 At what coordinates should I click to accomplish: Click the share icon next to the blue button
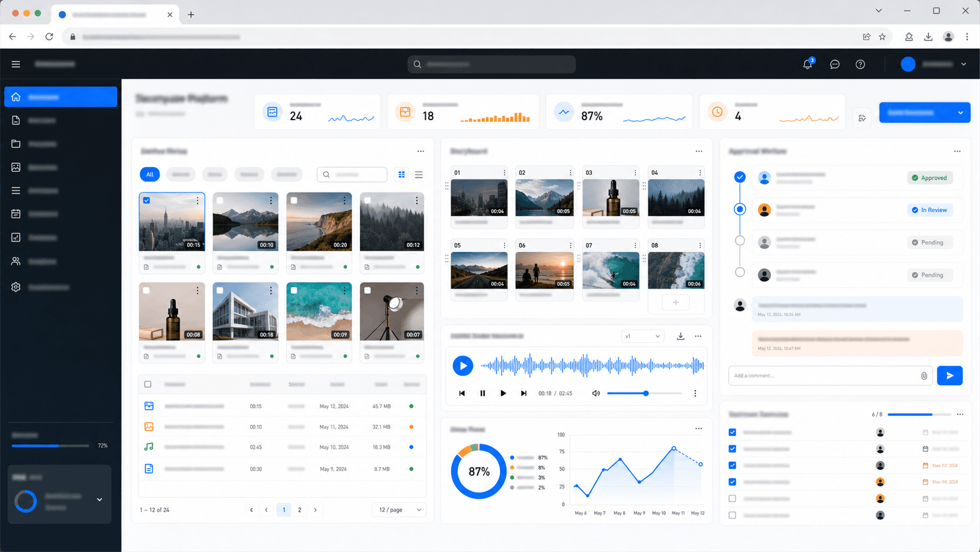(862, 118)
